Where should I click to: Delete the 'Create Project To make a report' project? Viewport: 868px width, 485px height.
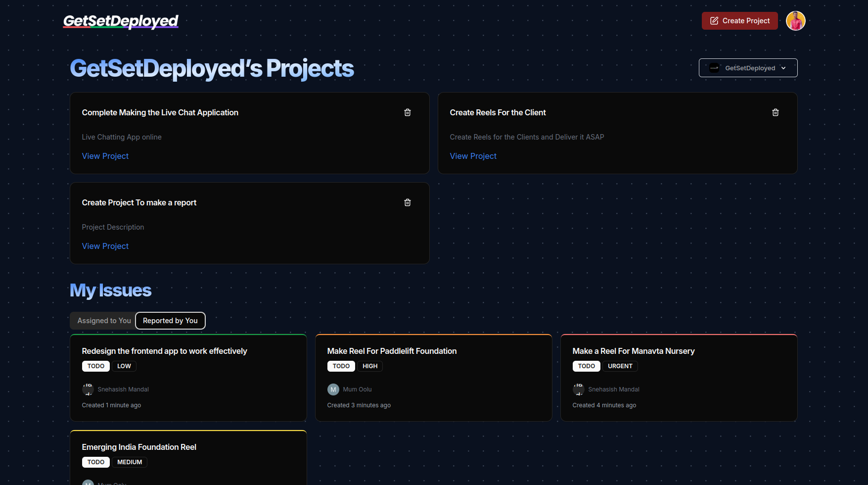click(408, 202)
